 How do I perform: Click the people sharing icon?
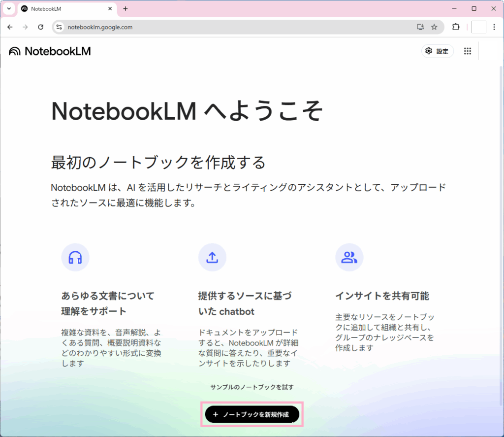(349, 257)
